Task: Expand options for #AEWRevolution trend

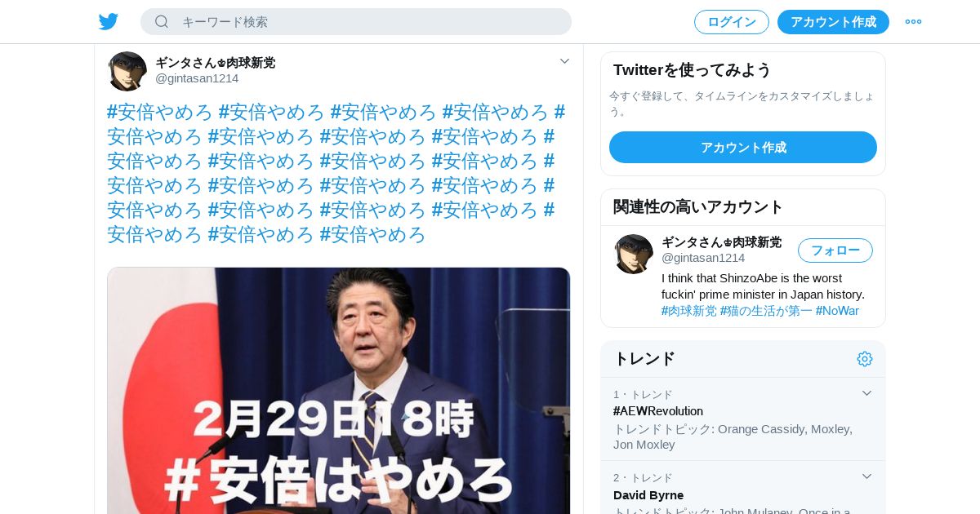Action: coord(867,393)
